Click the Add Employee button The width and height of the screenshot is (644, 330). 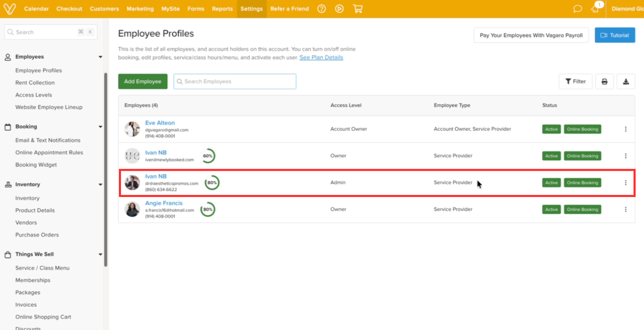(x=142, y=82)
